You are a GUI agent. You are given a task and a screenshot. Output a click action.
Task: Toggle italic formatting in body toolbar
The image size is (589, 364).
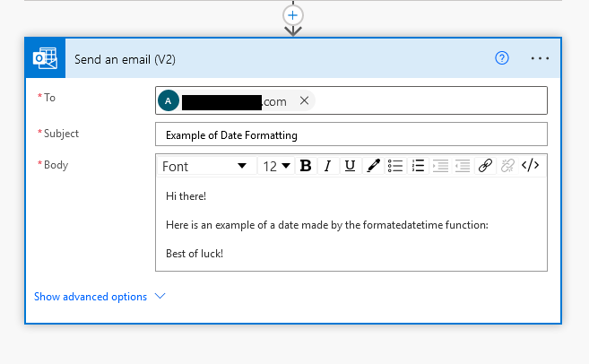point(327,166)
